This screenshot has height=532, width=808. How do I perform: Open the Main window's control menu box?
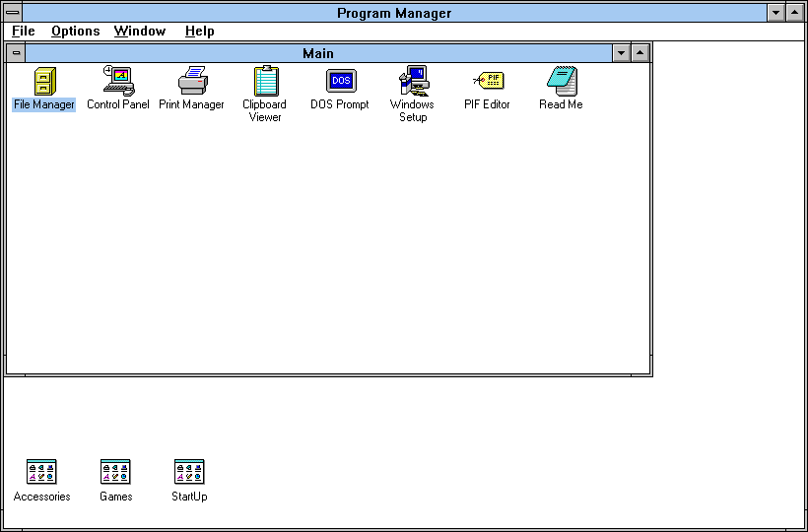click(16, 52)
